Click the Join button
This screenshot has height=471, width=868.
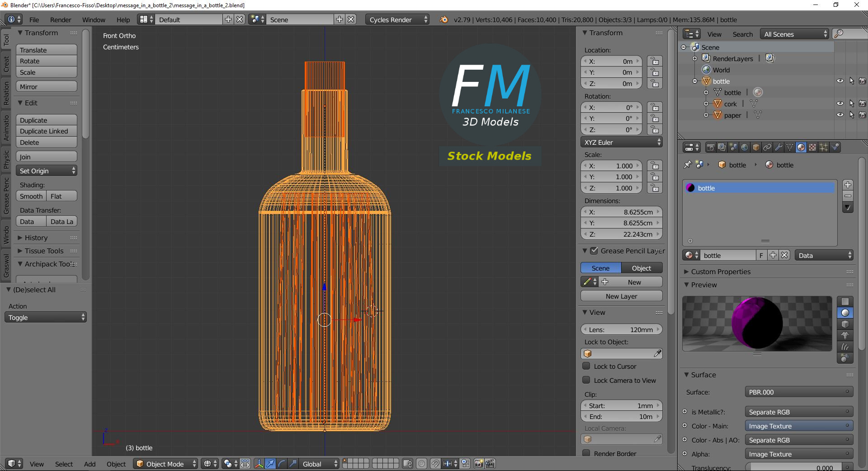point(47,157)
